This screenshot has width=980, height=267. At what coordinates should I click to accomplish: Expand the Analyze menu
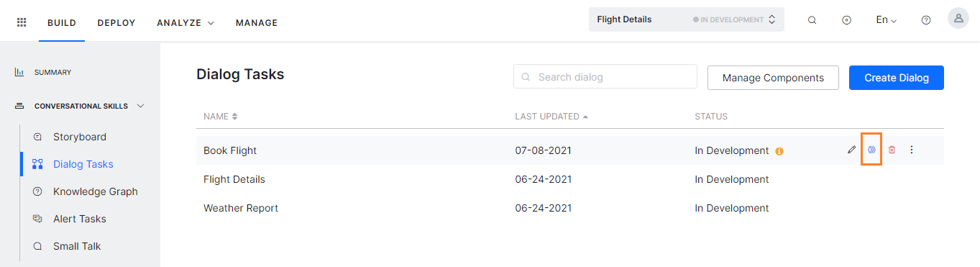pos(186,23)
